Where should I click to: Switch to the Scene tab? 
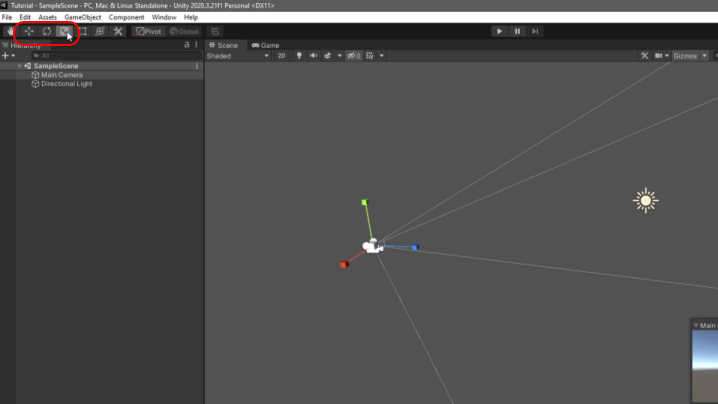[x=223, y=45]
